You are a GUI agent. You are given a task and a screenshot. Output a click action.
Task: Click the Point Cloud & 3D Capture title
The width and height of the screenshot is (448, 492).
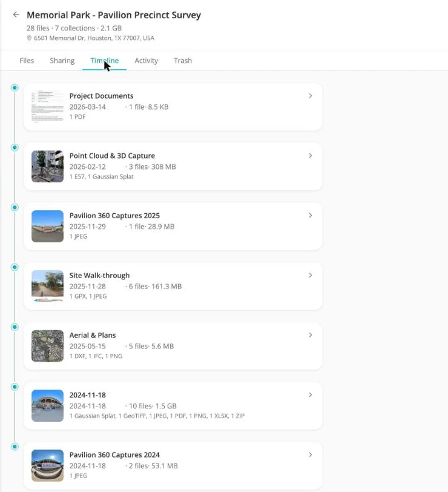point(112,156)
